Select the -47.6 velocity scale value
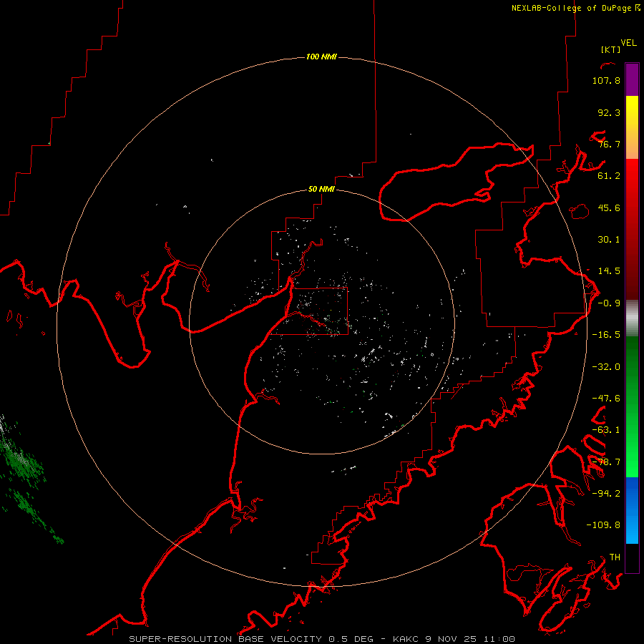This screenshot has width=644, height=644. [606, 399]
